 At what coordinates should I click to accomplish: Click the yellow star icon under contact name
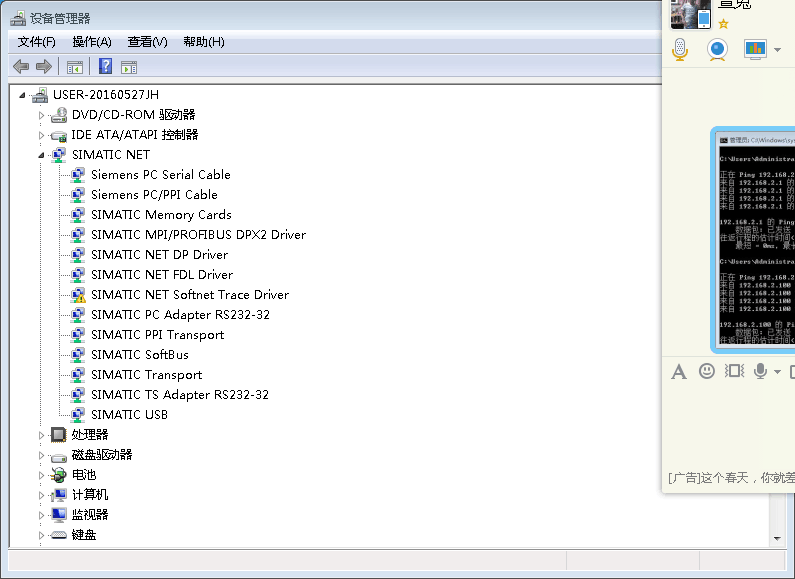[724, 24]
